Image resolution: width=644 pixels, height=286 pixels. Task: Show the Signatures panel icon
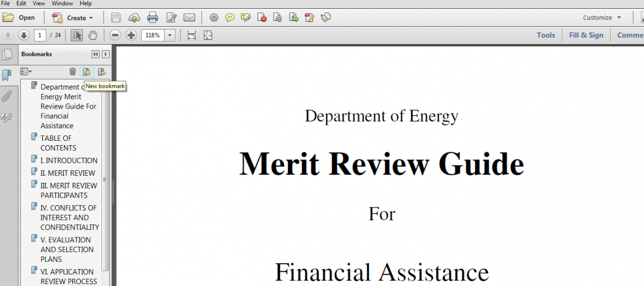point(7,117)
